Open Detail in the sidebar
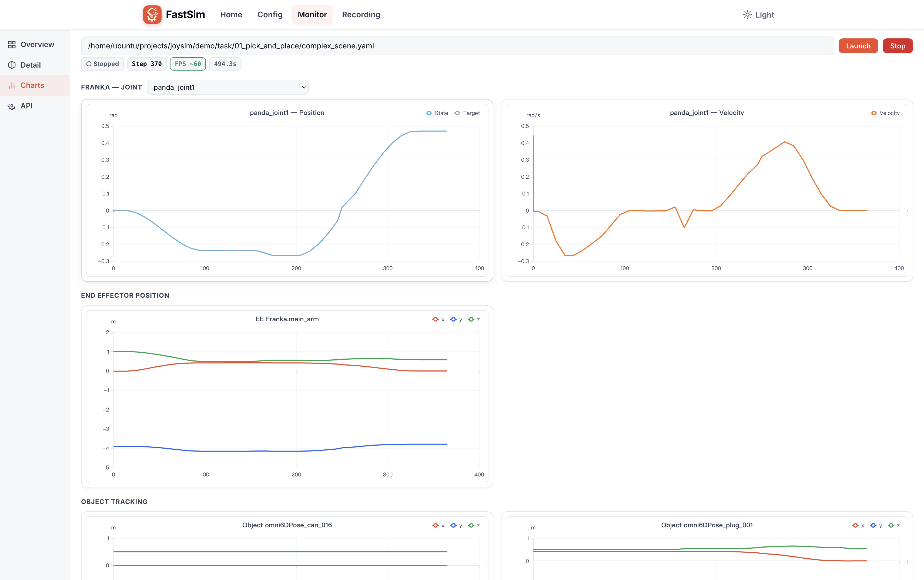Viewport: 924px width, 580px height. pos(35,65)
